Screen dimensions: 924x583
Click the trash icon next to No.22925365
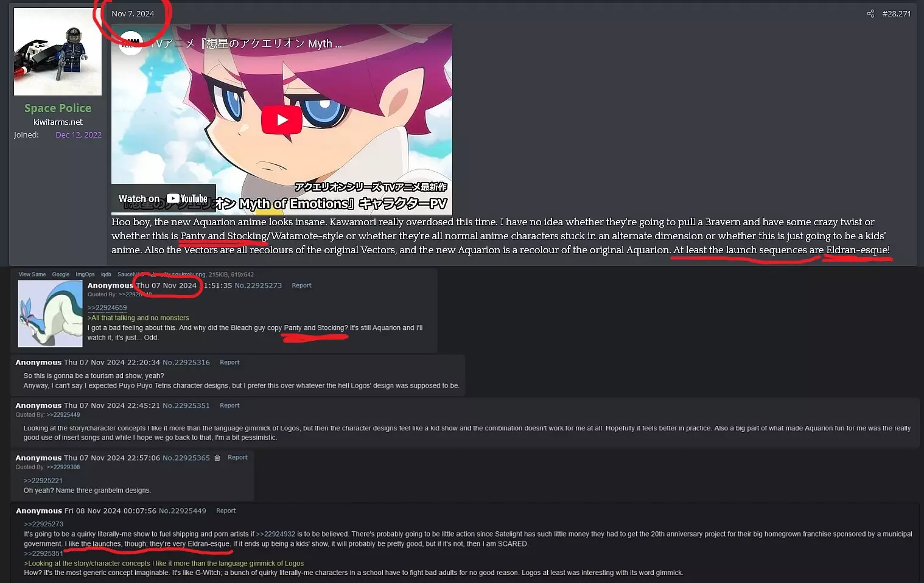[217, 458]
